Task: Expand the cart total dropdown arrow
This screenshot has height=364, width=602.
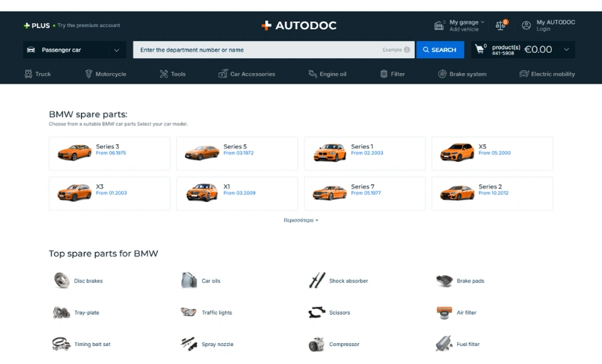Action: pos(566,49)
